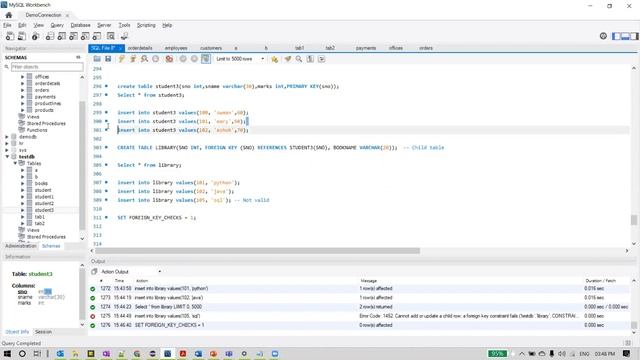The width and height of the screenshot is (640, 360).
Task: Create a new table icon
Action: [x=62, y=36]
